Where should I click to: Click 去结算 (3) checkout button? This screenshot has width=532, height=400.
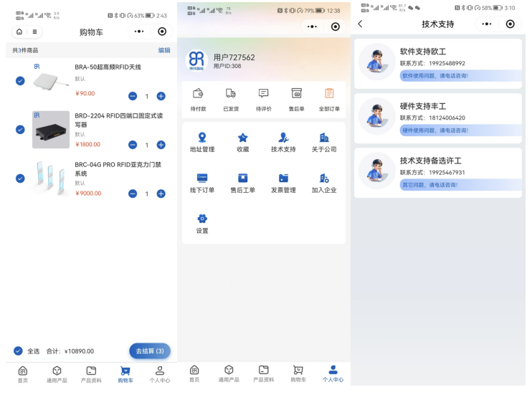pos(150,351)
